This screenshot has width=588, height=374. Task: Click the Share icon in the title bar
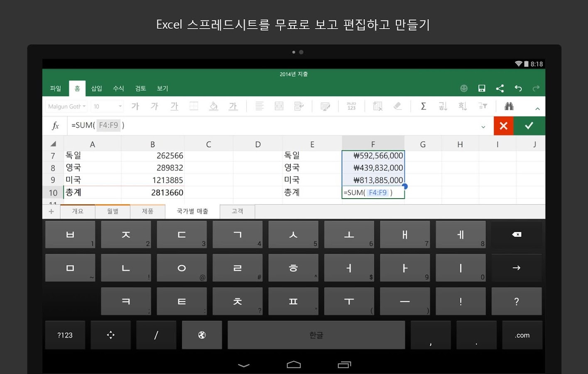coord(500,88)
